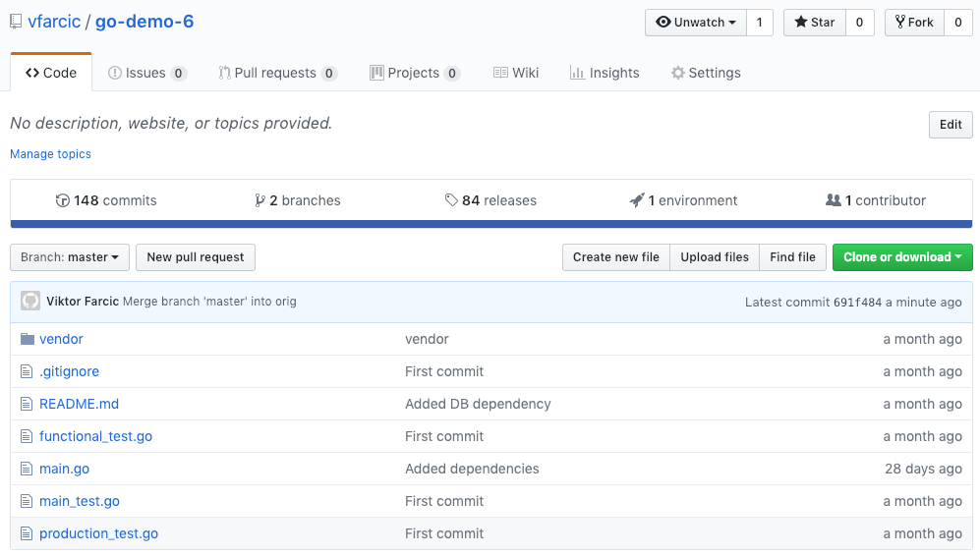This screenshot has width=980, height=556.
Task: Click the releases tag icon
Action: click(x=451, y=200)
